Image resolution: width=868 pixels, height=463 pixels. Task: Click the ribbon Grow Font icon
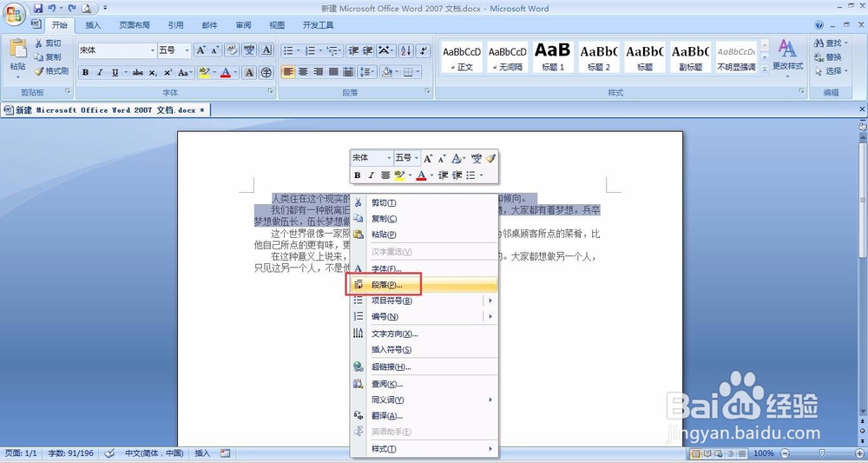(x=201, y=50)
